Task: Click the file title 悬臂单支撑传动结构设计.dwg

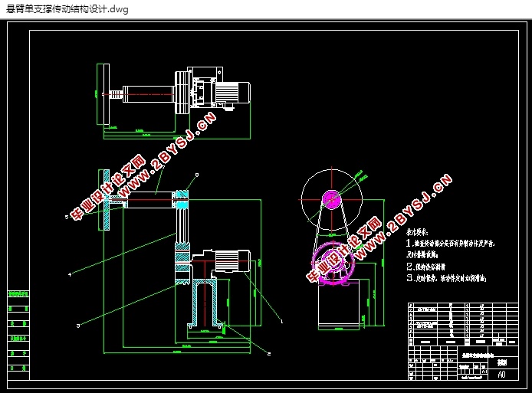Action: coord(67,9)
